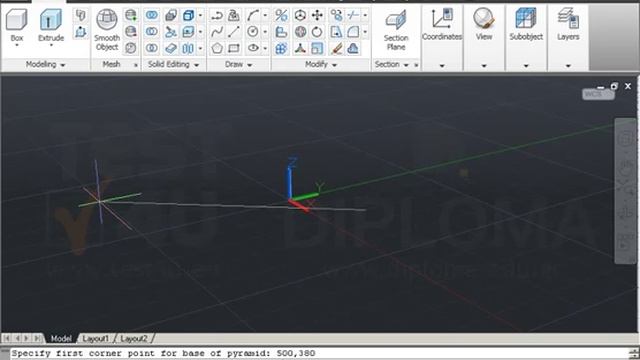The image size is (640, 360).
Task: Click the Refine Mesh icon
Action: 131,48
